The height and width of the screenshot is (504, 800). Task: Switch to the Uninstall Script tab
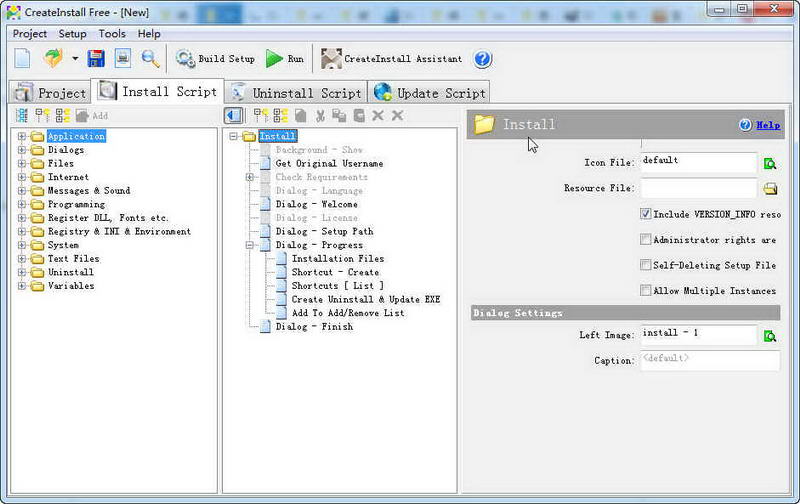tap(296, 93)
